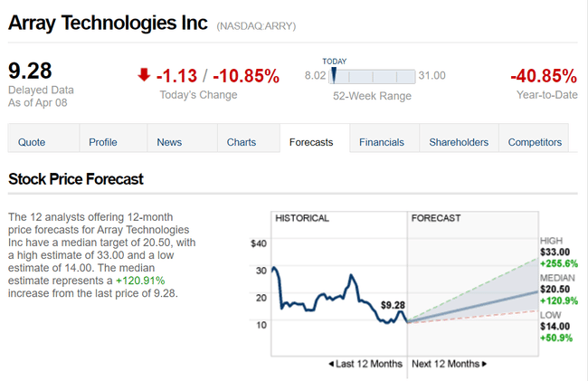Screen dimensions: 588x381
Task: Click the left arrow beside Last 12 Months
Action: coord(331,364)
